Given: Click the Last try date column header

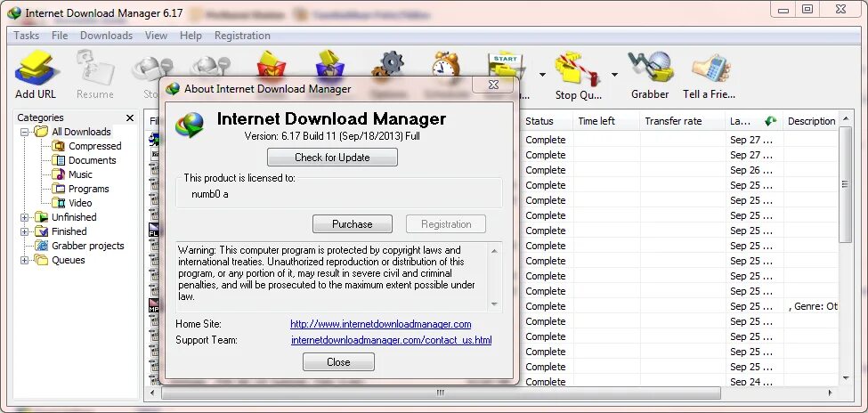Looking at the screenshot, I should click(x=755, y=121).
